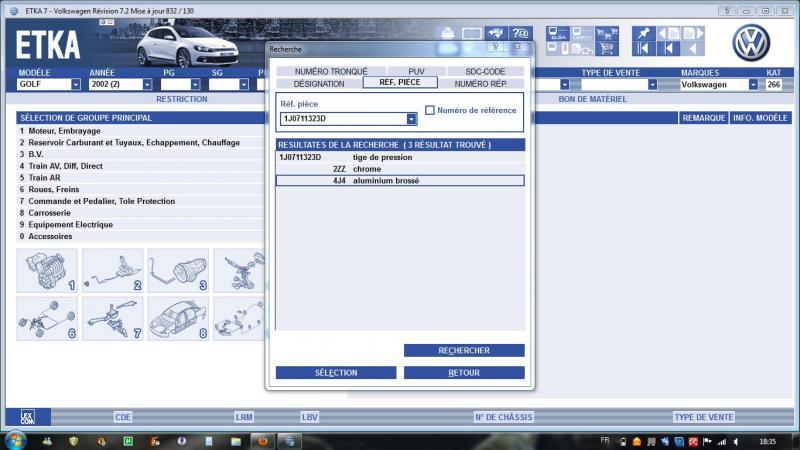This screenshot has height=450, width=800.
Task: Click the empty rectangle screen icon
Action: tap(471, 34)
